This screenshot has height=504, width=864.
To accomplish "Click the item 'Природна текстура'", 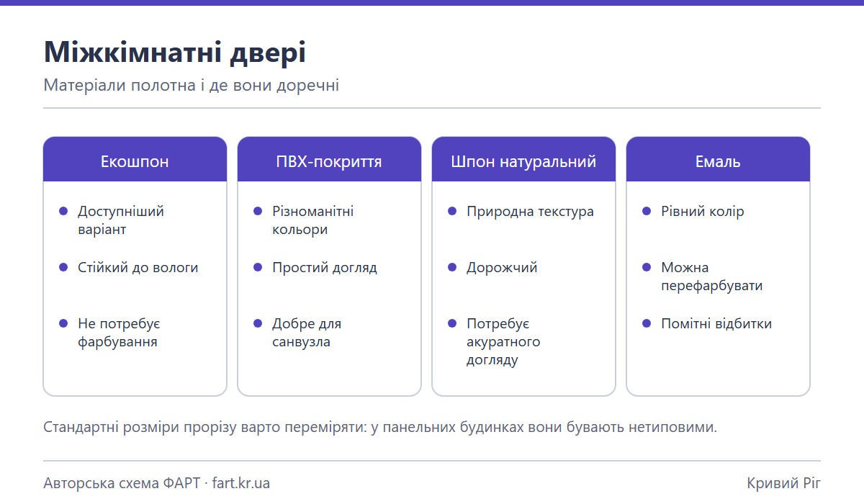I will click(531, 212).
